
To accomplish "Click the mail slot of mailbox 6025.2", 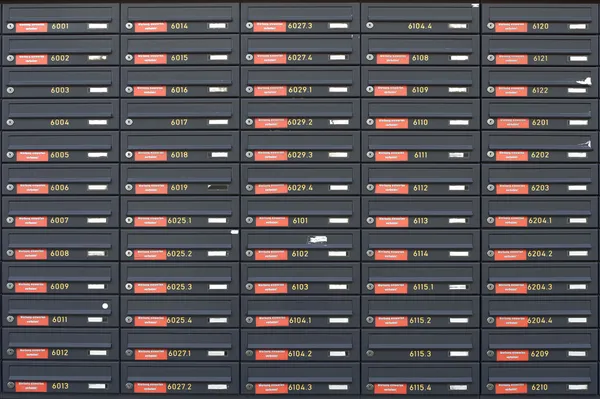I will 179,241.
